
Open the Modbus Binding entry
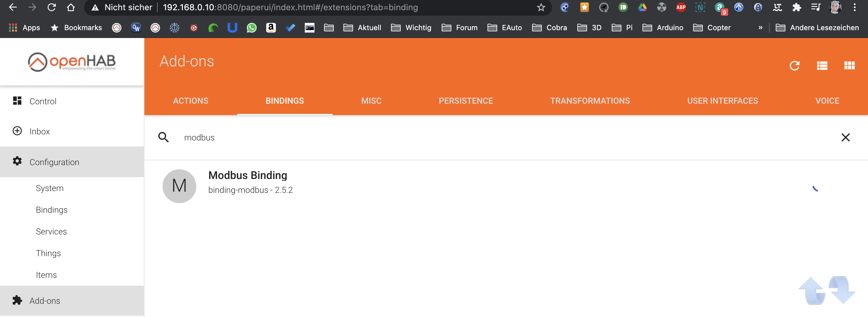click(506, 186)
